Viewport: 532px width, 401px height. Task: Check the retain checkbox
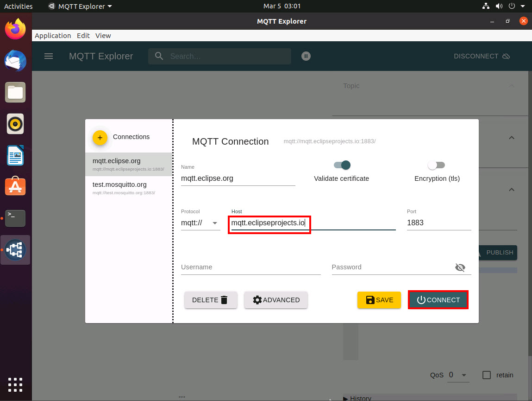coord(486,375)
